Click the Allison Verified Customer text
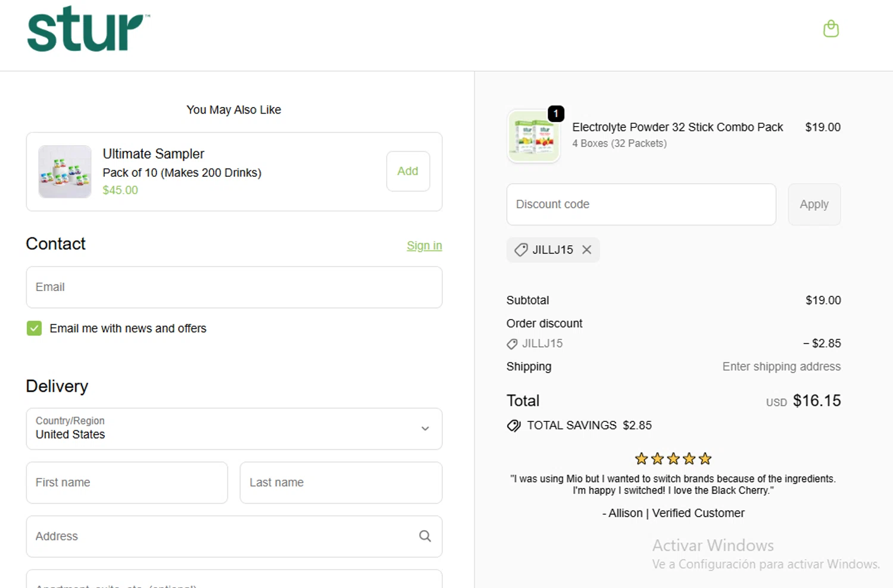The width and height of the screenshot is (893, 588). [673, 513]
